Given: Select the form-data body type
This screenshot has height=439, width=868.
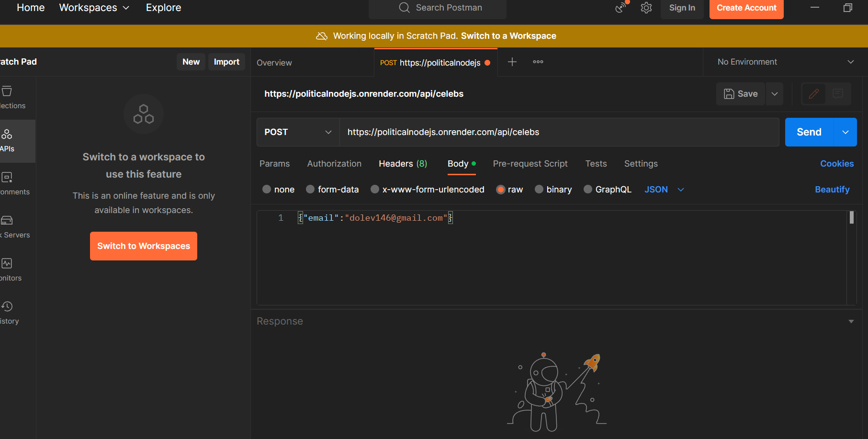Looking at the screenshot, I should coord(332,189).
